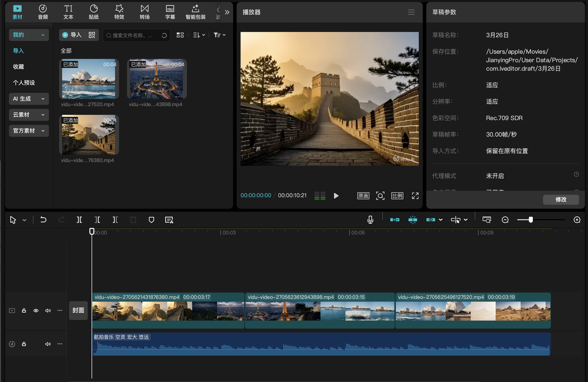Click the 导入 import button
Image resolution: width=588 pixels, height=382 pixels.
pyautogui.click(x=72, y=35)
